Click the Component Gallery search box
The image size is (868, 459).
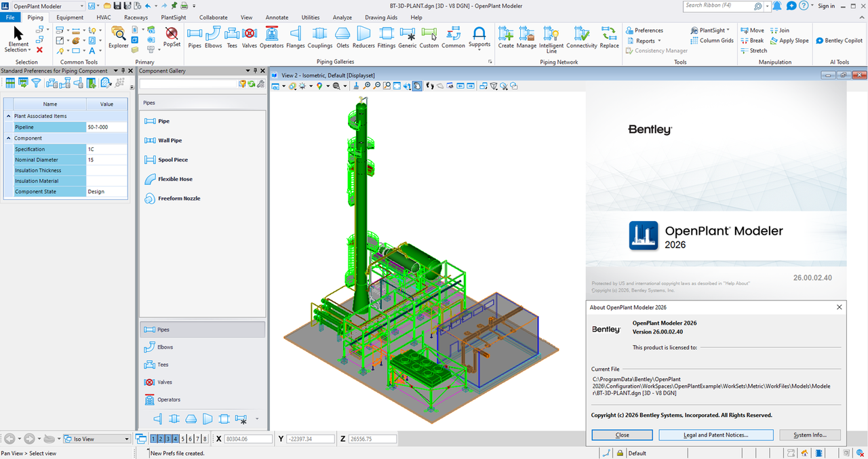point(188,83)
